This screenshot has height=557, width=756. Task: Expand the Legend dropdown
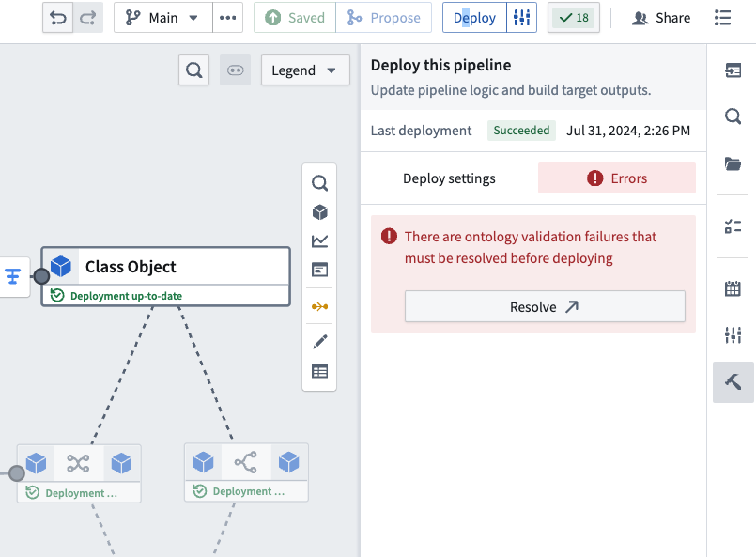coord(305,70)
